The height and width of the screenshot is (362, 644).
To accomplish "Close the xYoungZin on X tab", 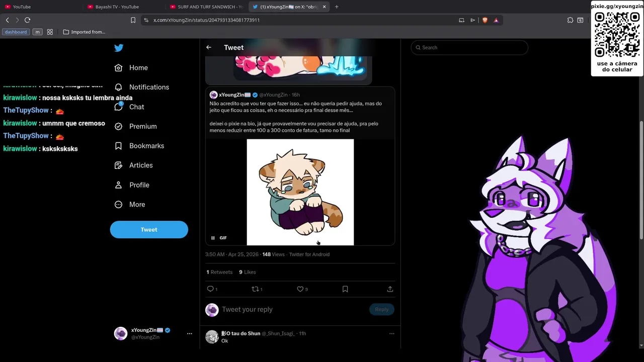I will point(325,7).
